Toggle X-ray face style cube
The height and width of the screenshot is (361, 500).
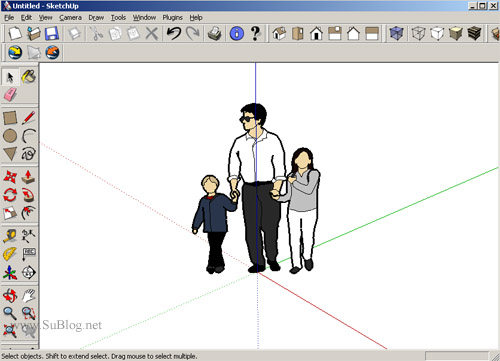point(396,34)
